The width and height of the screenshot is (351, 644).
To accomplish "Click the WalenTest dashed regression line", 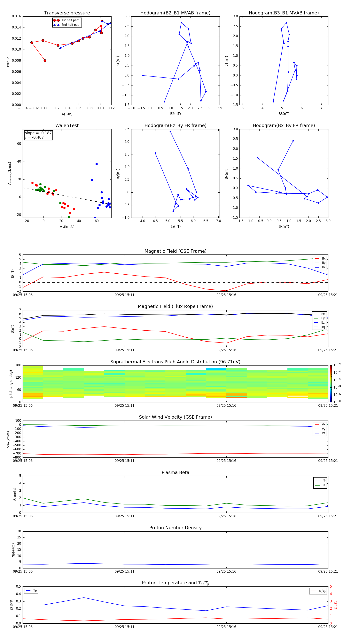I will [x=67, y=196].
